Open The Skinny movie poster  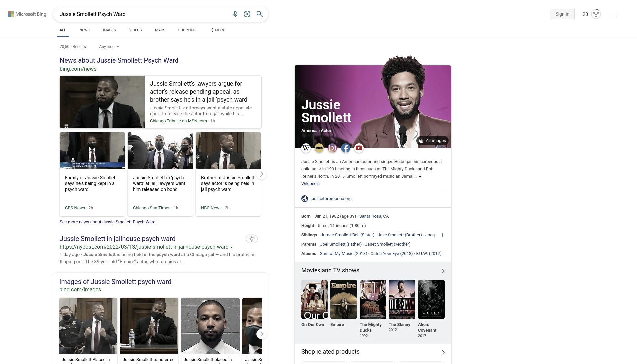coord(402,299)
